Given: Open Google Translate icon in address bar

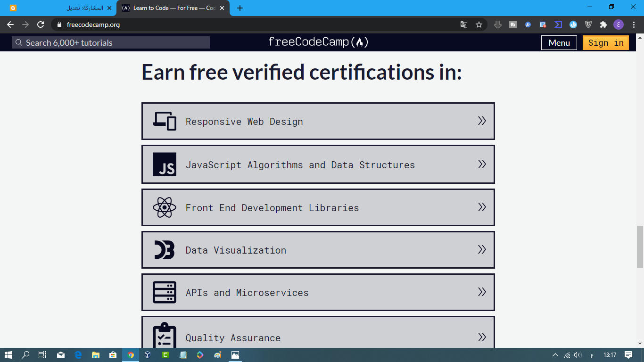Looking at the screenshot, I should tap(464, 25).
